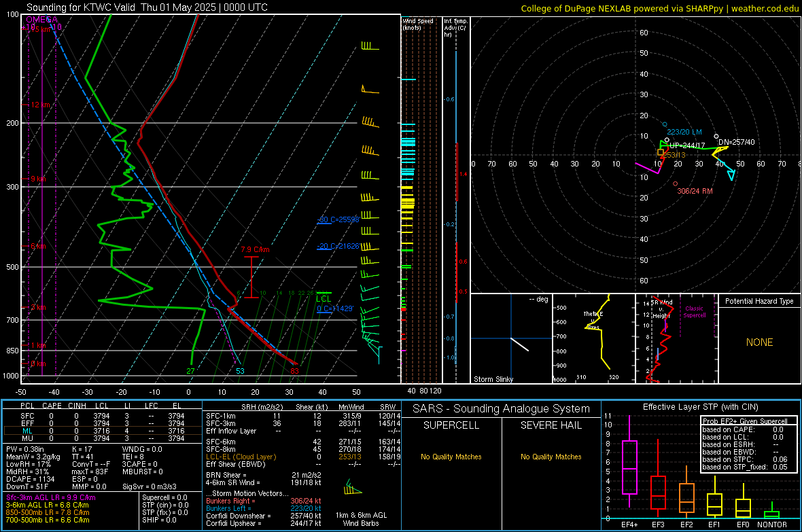Click the '3-6km AGL LR = 6.8 C/km' line
The height and width of the screenshot is (532, 802).
click(47, 505)
